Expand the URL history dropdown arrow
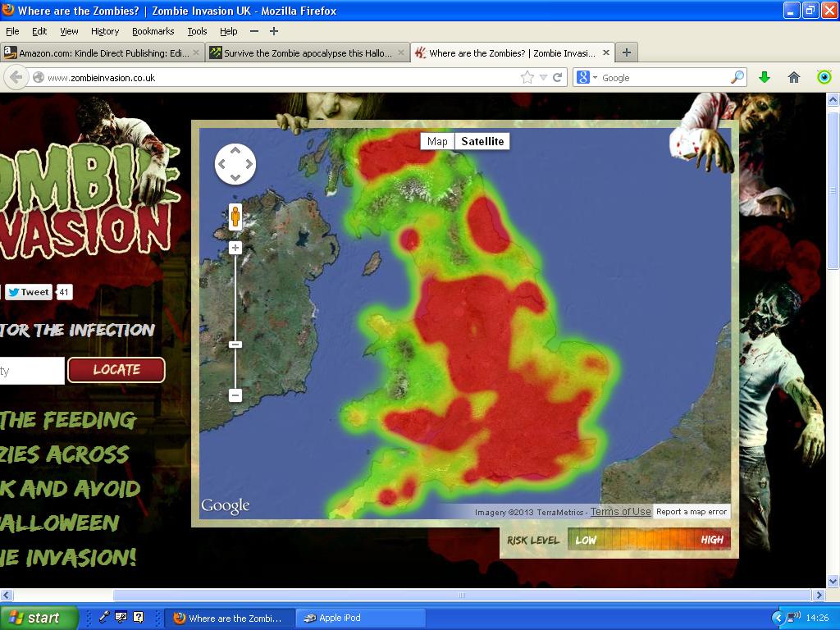Image resolution: width=840 pixels, height=630 pixels. pos(543,77)
